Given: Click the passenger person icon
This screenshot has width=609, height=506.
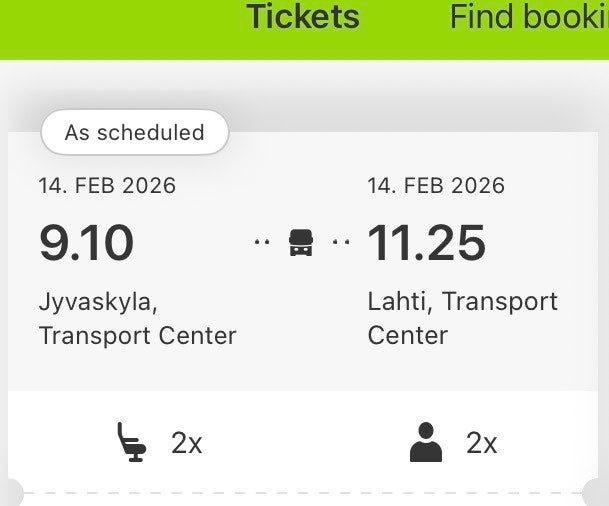Looking at the screenshot, I should [x=426, y=442].
